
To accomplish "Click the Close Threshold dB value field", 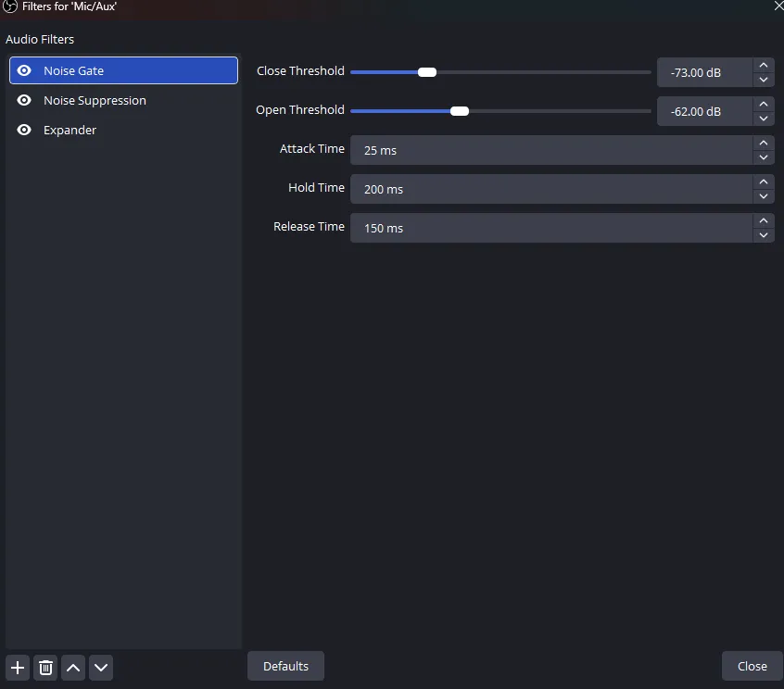I will click(x=702, y=72).
